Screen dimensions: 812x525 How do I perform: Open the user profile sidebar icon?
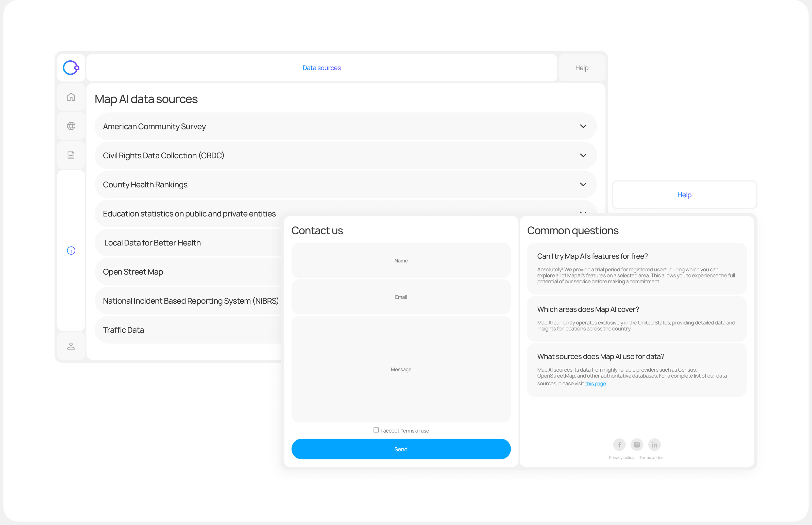[71, 346]
